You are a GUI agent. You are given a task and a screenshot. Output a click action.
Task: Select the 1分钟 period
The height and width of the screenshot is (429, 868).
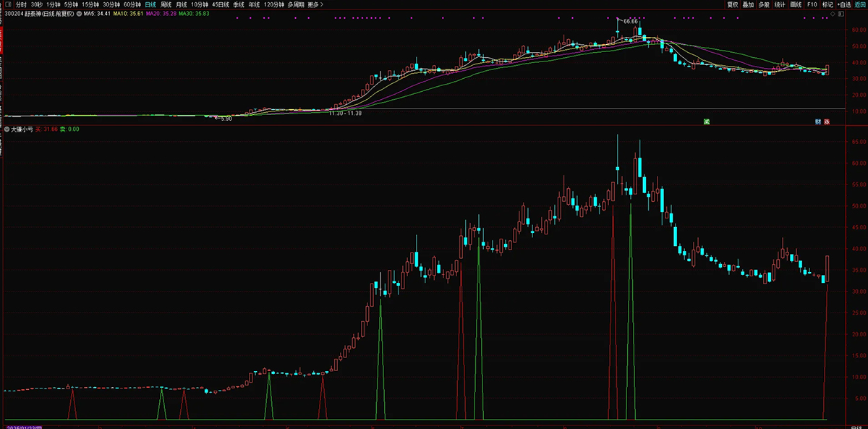pyautogui.click(x=54, y=4)
